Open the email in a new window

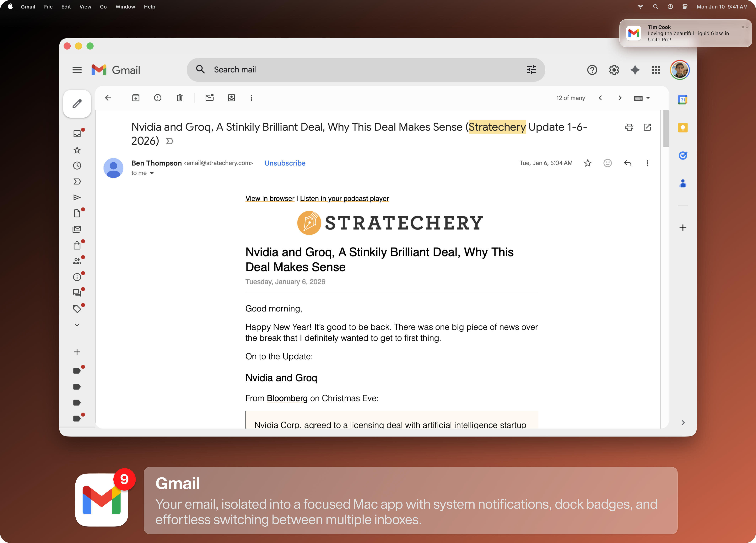pos(647,127)
